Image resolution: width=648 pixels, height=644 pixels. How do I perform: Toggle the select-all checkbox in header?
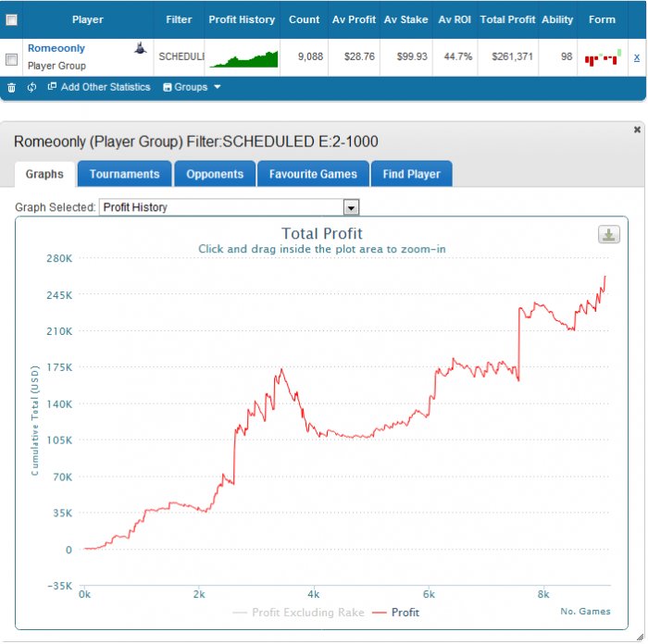(x=11, y=19)
